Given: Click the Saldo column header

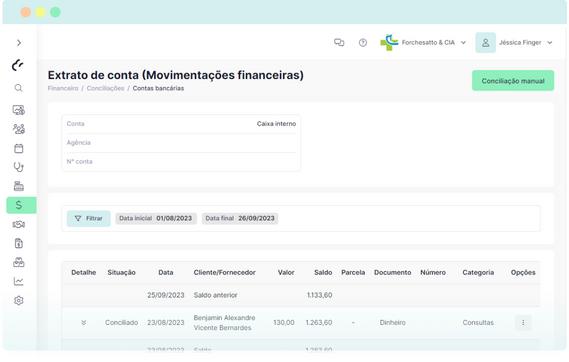Looking at the screenshot, I should coord(323,272).
